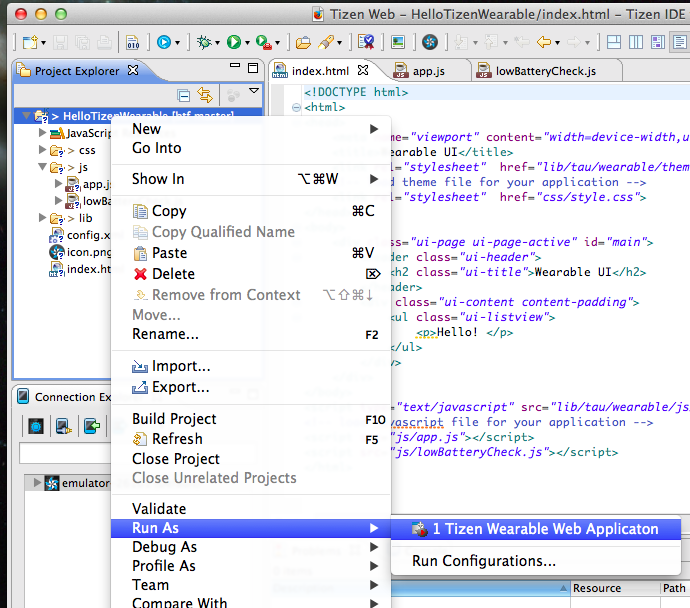The height and width of the screenshot is (608, 690).
Task: Choose New from the context menu
Action: 251,129
